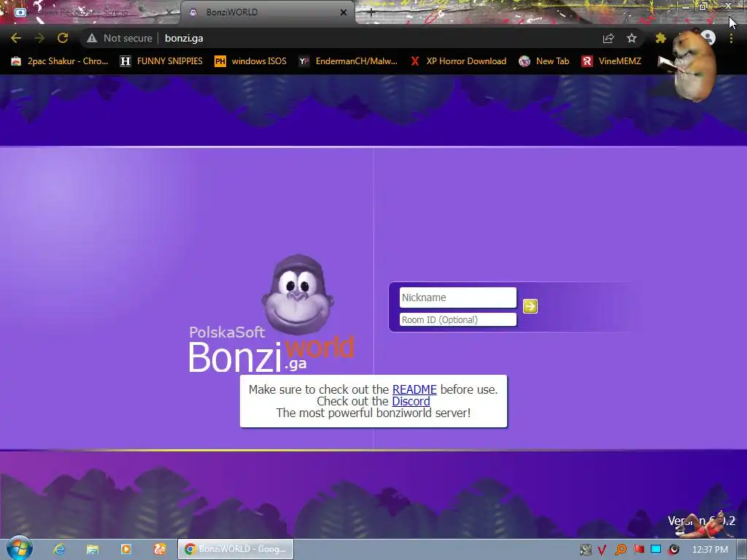This screenshot has width=747, height=560.
Task: Click the browser forward arrow
Action: tap(39, 38)
